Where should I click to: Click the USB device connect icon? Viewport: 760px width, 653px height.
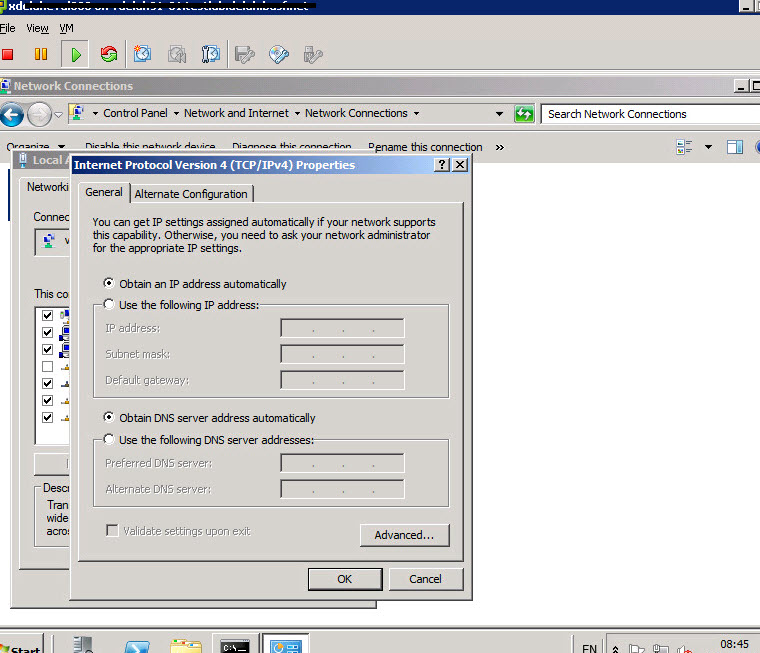coord(313,54)
